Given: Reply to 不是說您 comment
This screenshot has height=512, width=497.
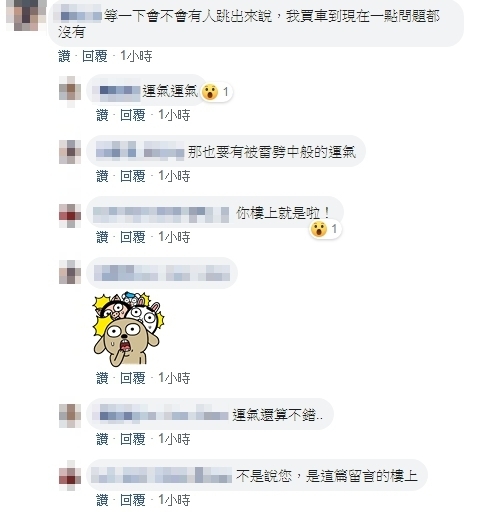Looking at the screenshot, I should click(x=133, y=500).
